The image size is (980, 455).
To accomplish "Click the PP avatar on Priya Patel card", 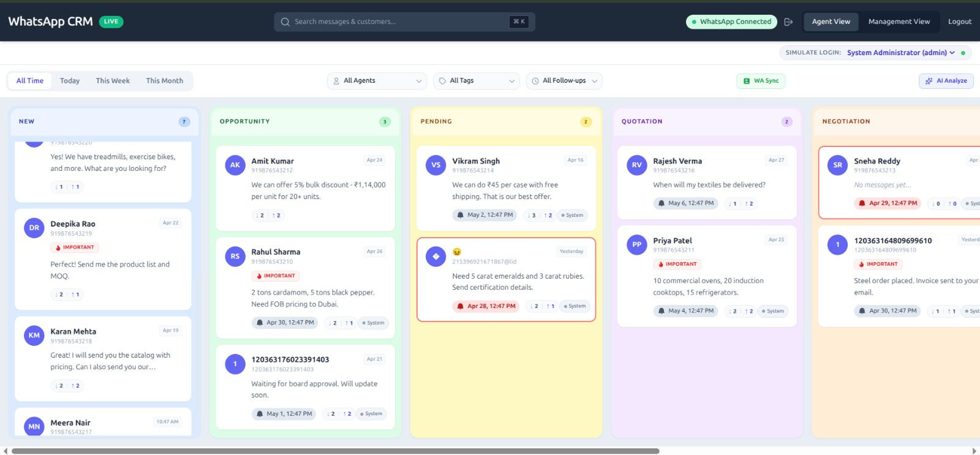I will click(636, 244).
